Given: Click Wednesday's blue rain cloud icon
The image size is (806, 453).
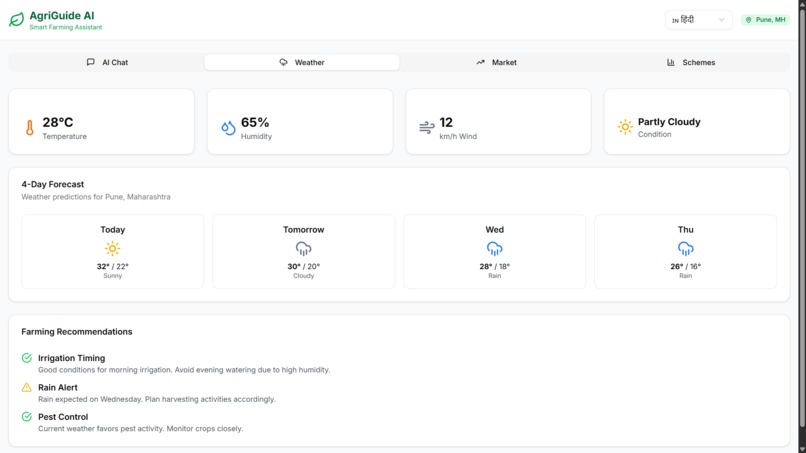Looking at the screenshot, I should pyautogui.click(x=494, y=249).
